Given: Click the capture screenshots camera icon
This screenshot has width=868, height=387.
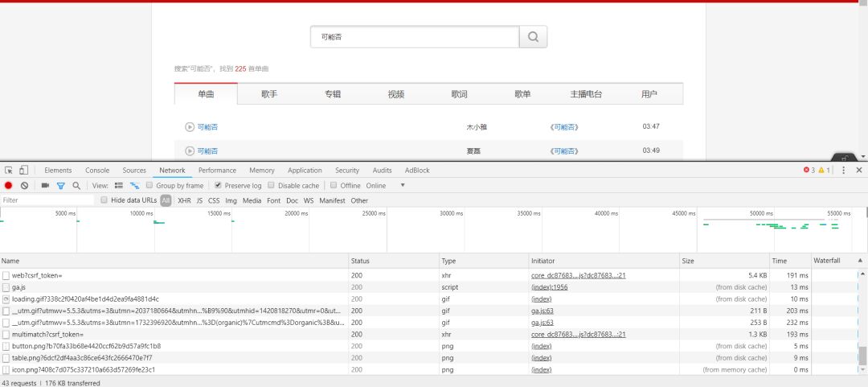Looking at the screenshot, I should (x=45, y=186).
